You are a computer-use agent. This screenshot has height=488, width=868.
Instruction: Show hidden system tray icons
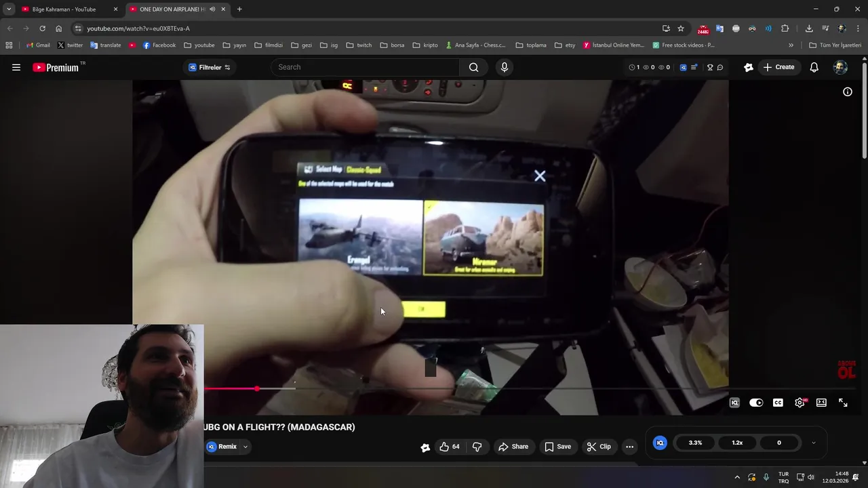point(737,477)
